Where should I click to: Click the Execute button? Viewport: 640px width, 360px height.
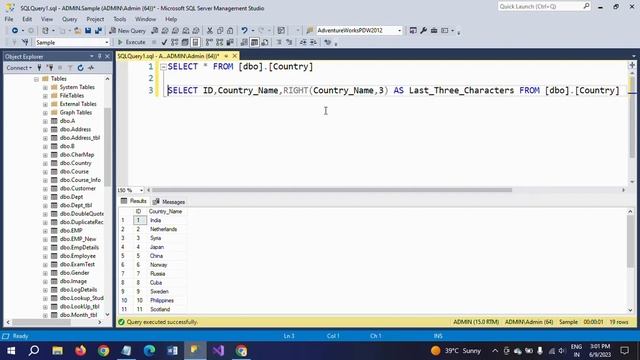click(131, 42)
